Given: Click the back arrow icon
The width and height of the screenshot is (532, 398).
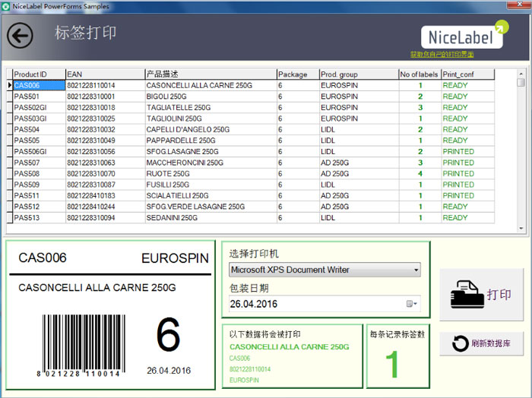Looking at the screenshot, I should [20, 35].
